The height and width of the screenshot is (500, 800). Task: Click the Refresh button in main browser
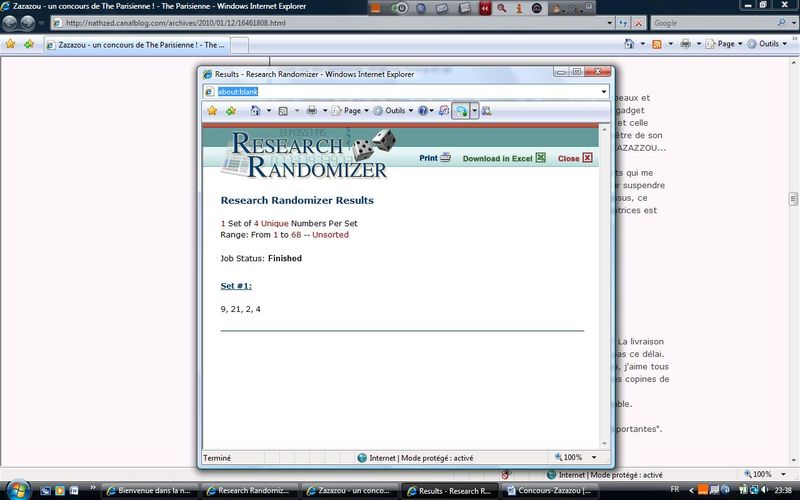tap(622, 23)
